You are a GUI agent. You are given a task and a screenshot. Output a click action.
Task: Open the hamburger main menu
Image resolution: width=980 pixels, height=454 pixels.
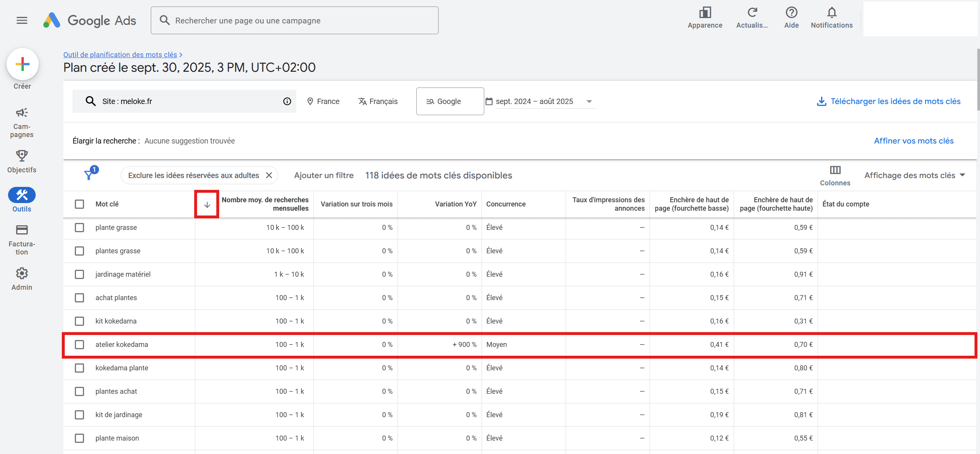pyautogui.click(x=22, y=20)
